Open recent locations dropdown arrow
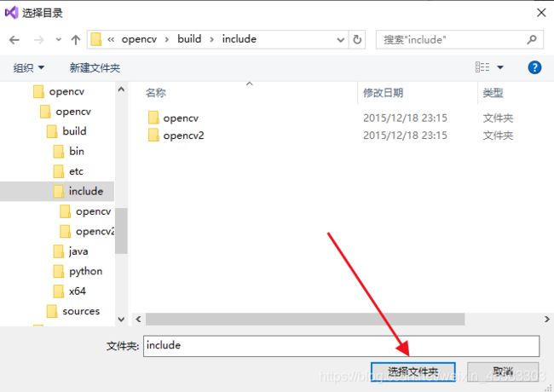The height and width of the screenshot is (392, 554). pyautogui.click(x=59, y=39)
